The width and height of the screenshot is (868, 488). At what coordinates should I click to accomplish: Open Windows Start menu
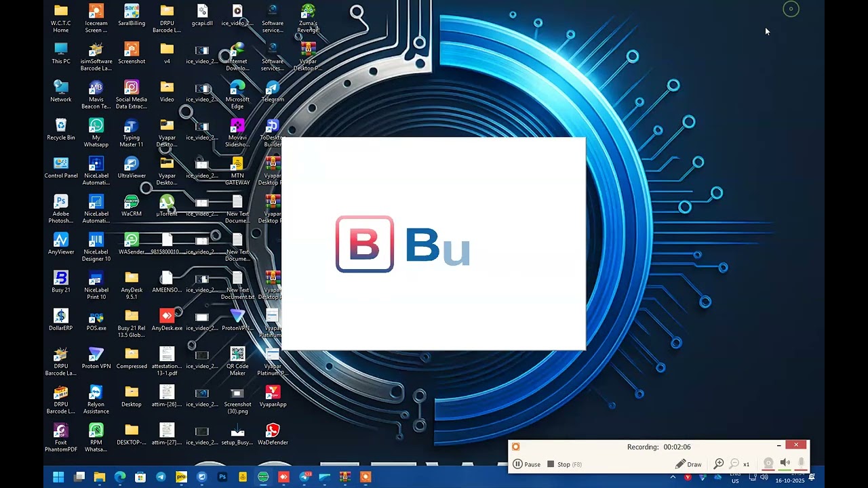tap(58, 477)
